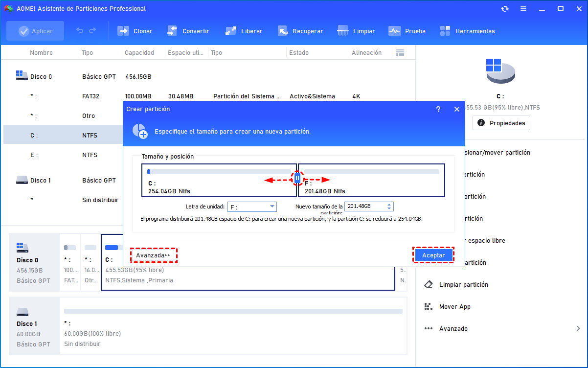Open the Herramientas menu

pos(467,31)
